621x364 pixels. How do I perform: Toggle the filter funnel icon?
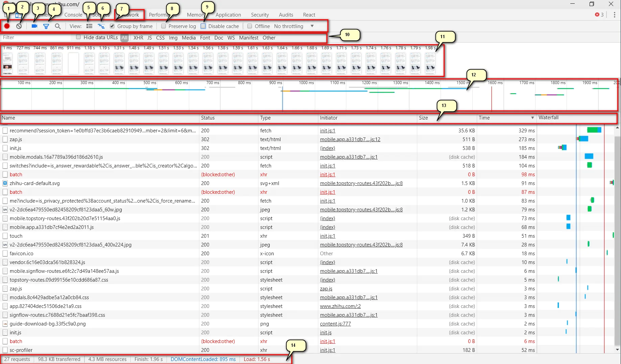pos(46,26)
